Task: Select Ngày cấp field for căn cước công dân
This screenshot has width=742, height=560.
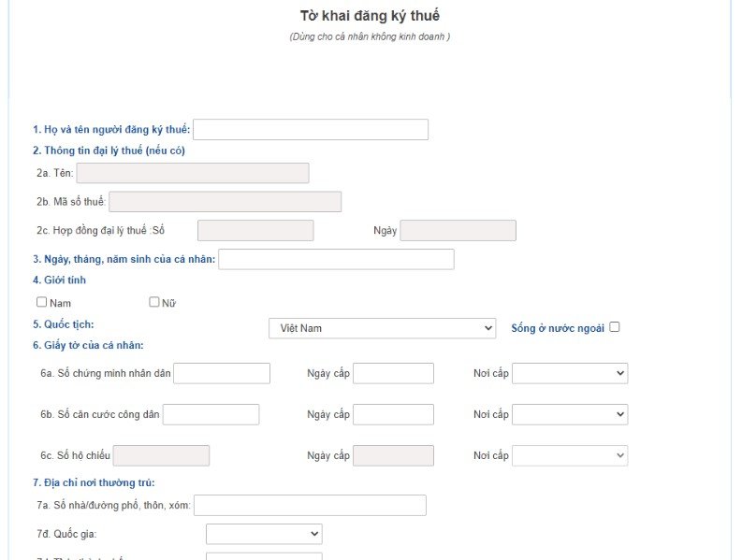Action: (x=393, y=414)
